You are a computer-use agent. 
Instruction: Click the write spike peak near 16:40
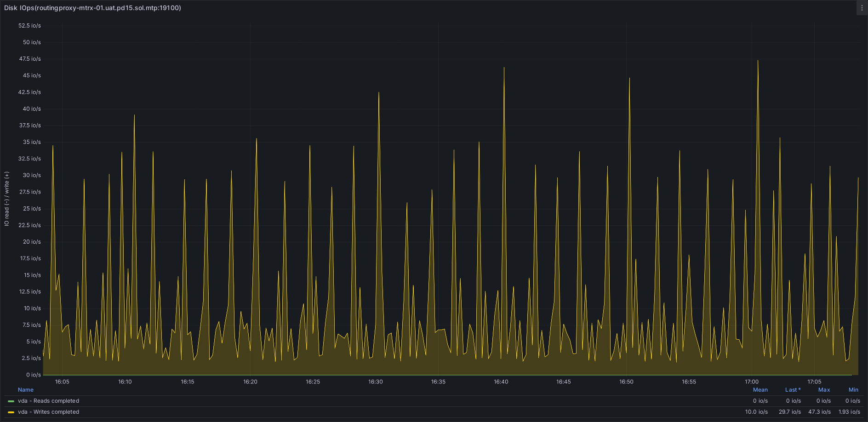coord(504,68)
